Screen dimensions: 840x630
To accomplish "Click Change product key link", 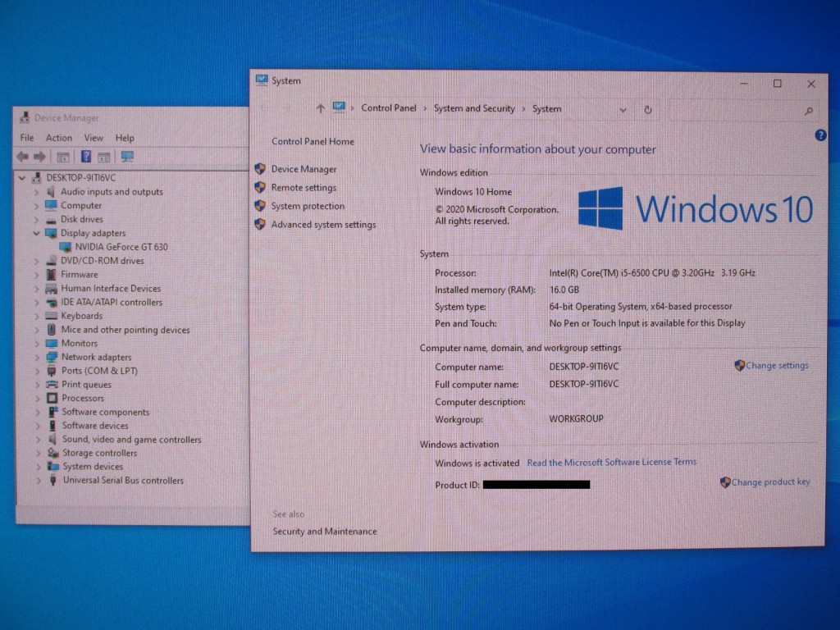I will click(x=770, y=482).
